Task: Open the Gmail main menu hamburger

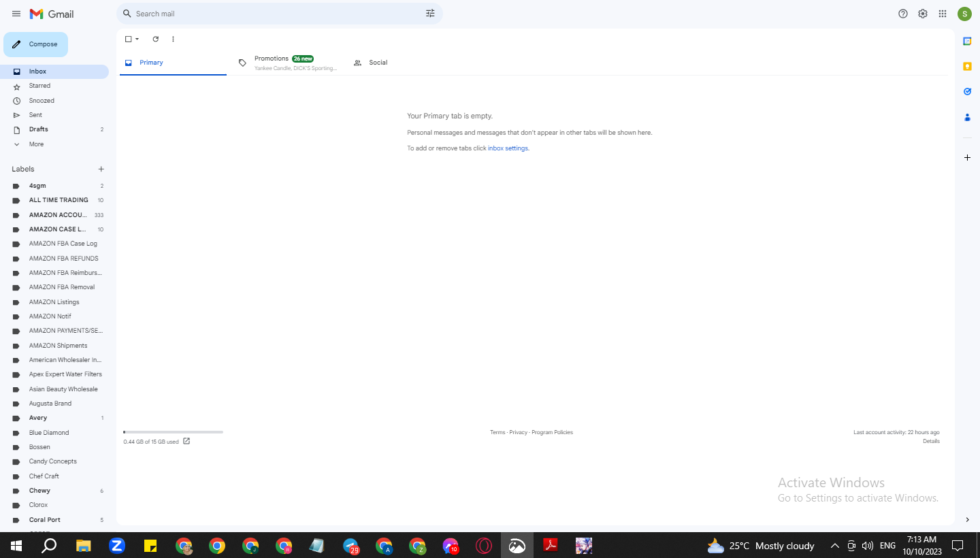Action: pyautogui.click(x=16, y=14)
